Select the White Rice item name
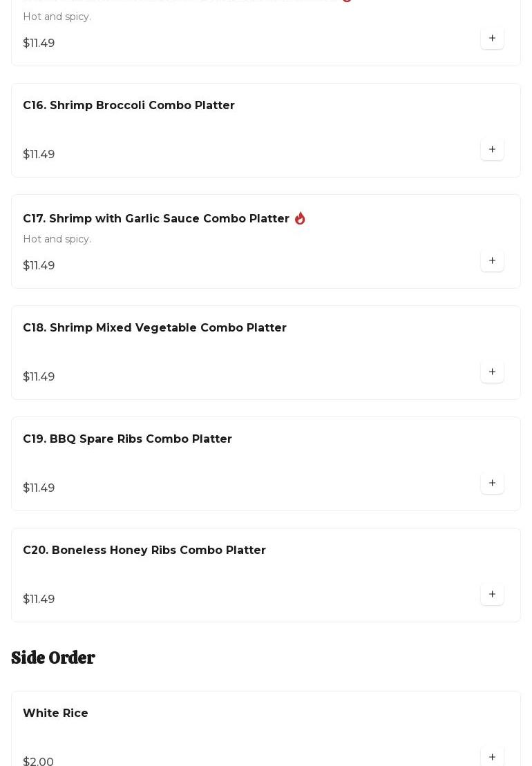The image size is (532, 766). (55, 713)
